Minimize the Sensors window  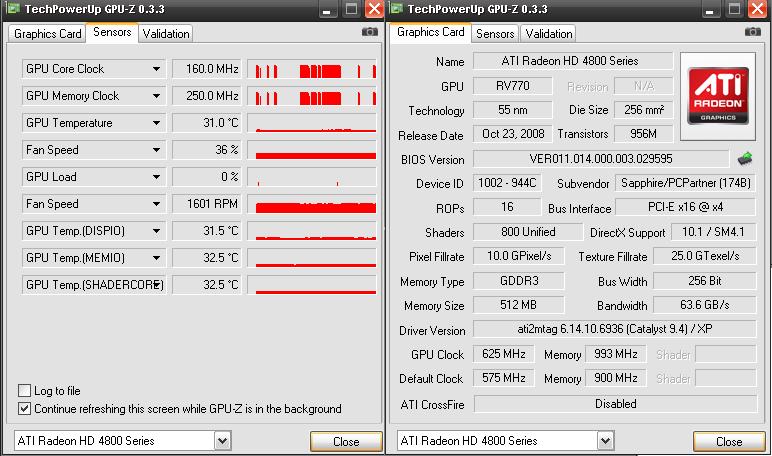327,9
